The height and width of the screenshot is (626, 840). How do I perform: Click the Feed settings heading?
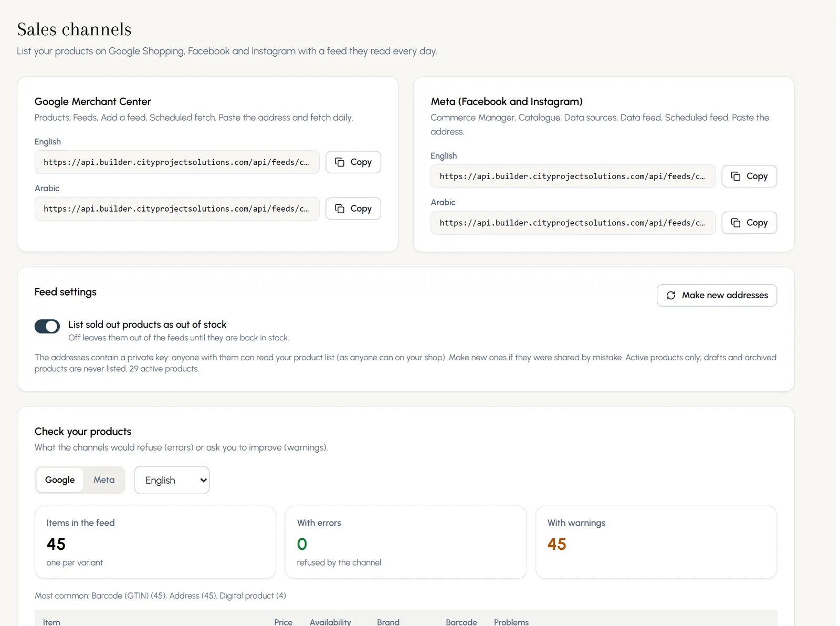[66, 292]
